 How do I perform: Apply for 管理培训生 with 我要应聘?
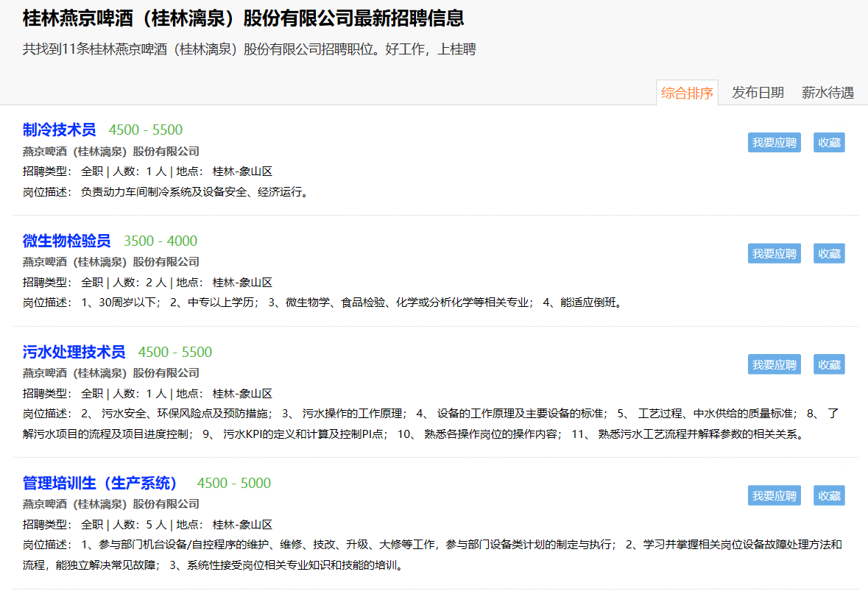pos(774,495)
